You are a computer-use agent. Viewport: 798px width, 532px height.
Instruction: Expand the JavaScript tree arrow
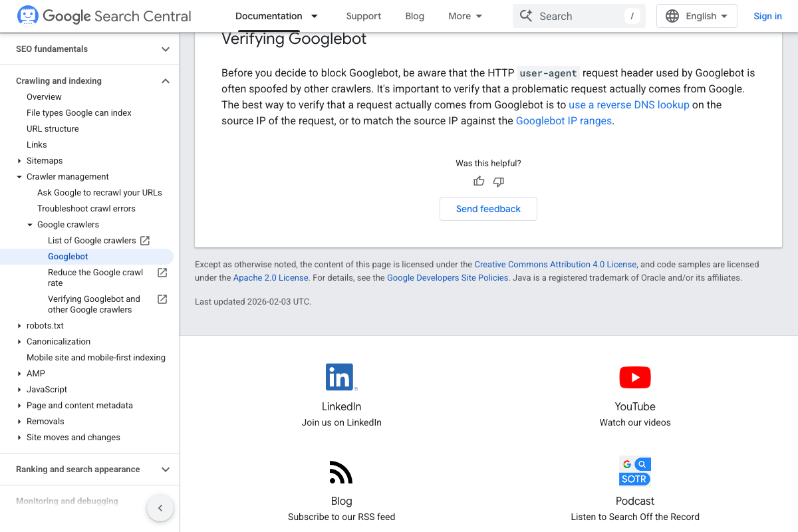point(19,390)
